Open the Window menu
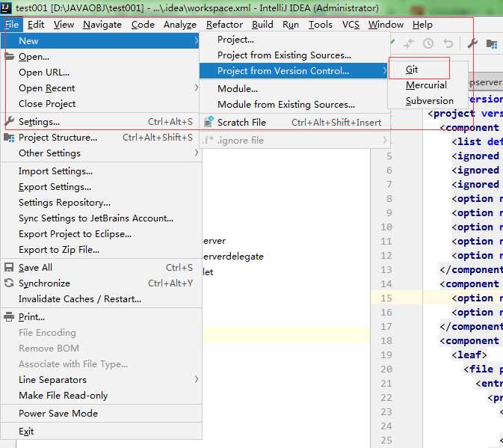 point(386,25)
